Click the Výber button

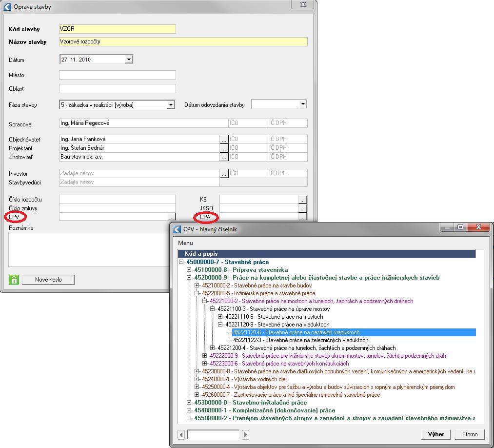click(x=436, y=434)
